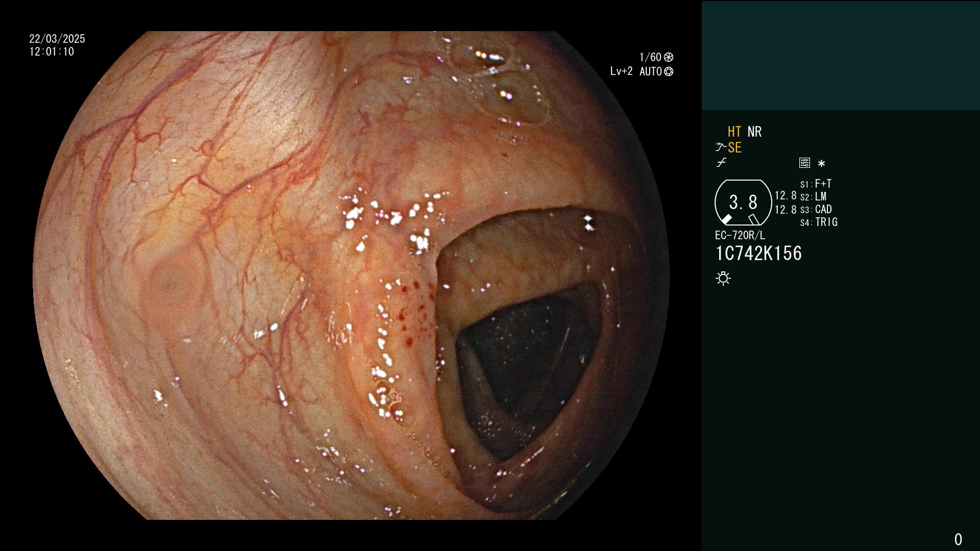This screenshot has width=980, height=551.
Task: Click the light source lamp icon
Action: [x=723, y=278]
